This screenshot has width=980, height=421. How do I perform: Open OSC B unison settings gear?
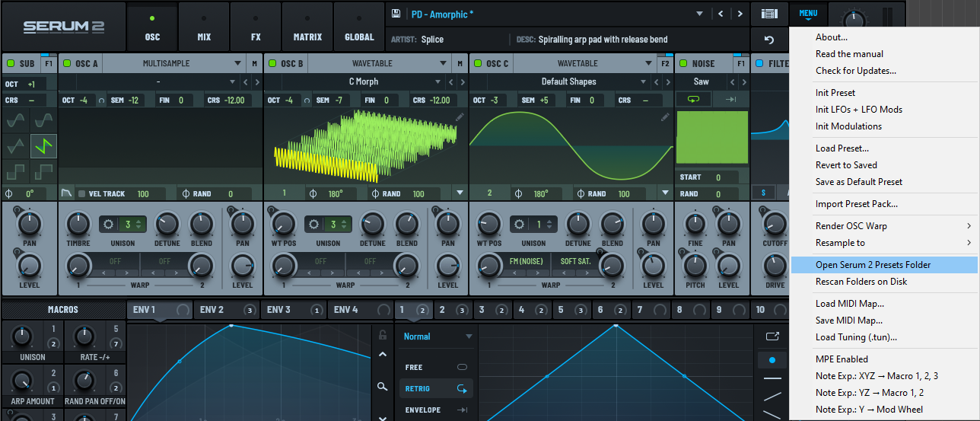[x=314, y=225]
